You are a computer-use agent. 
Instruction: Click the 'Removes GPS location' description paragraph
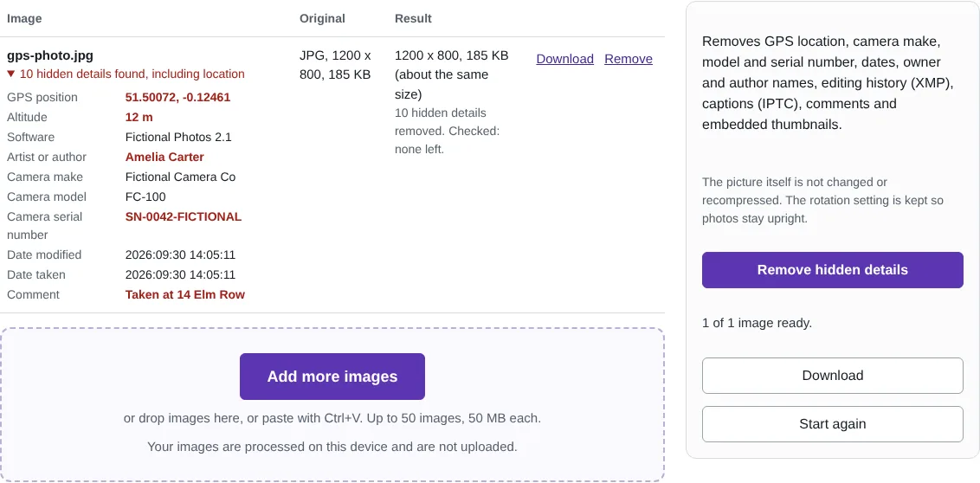click(x=828, y=83)
